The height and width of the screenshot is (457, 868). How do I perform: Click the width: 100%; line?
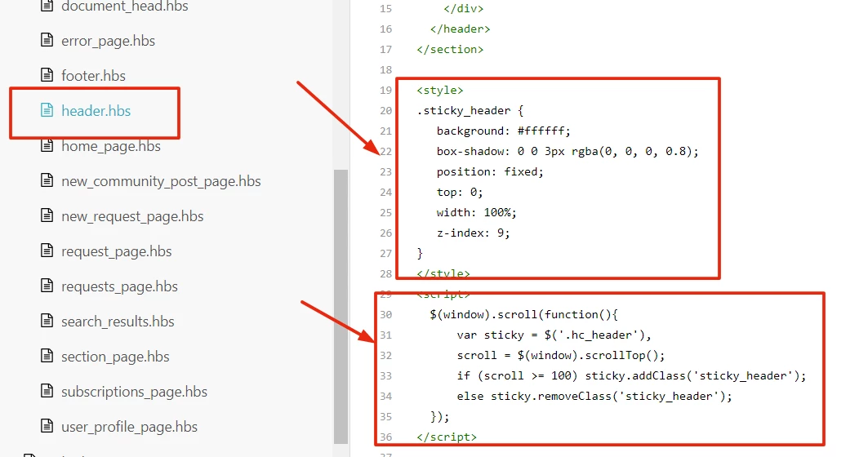tap(476, 213)
